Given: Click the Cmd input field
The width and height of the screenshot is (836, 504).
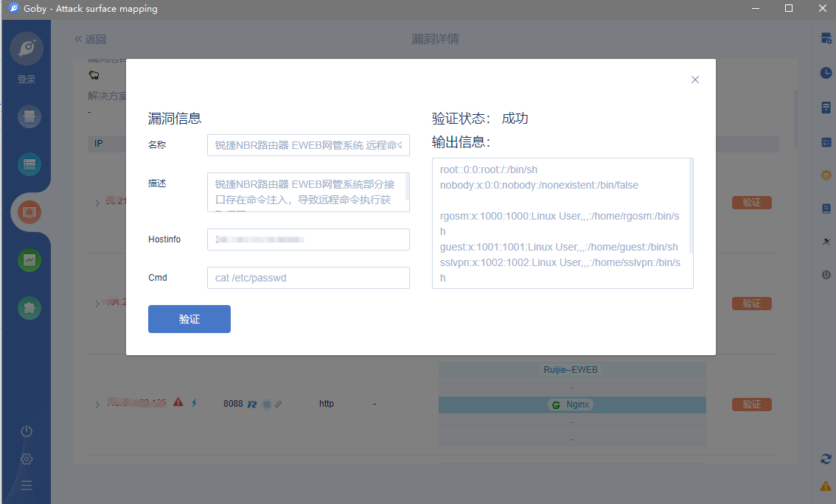Looking at the screenshot, I should pos(308,278).
